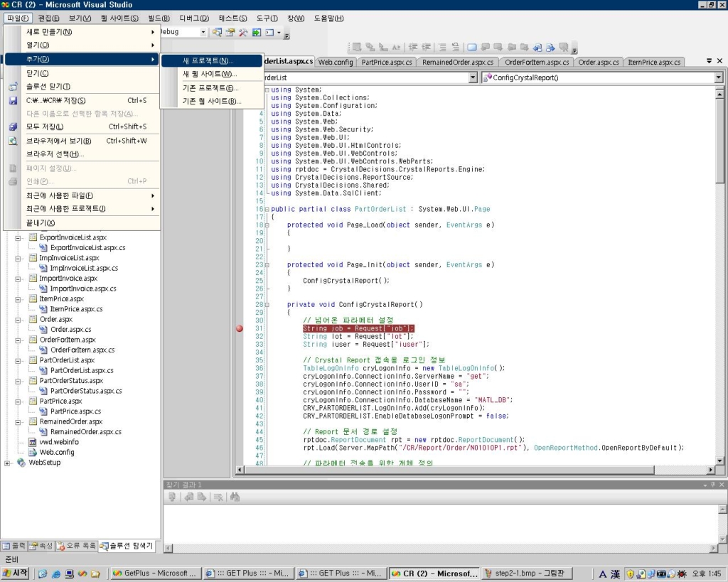Toggle the breakpoint on line 31

240,328
